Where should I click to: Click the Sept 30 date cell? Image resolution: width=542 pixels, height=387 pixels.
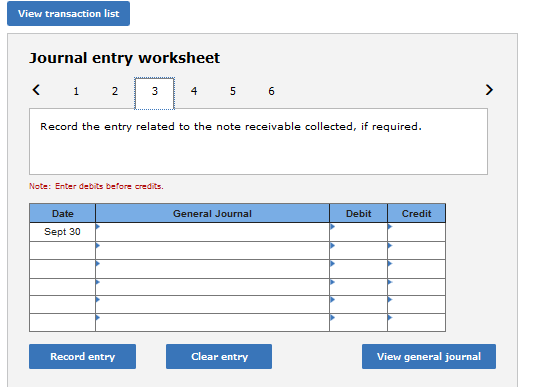(62, 232)
